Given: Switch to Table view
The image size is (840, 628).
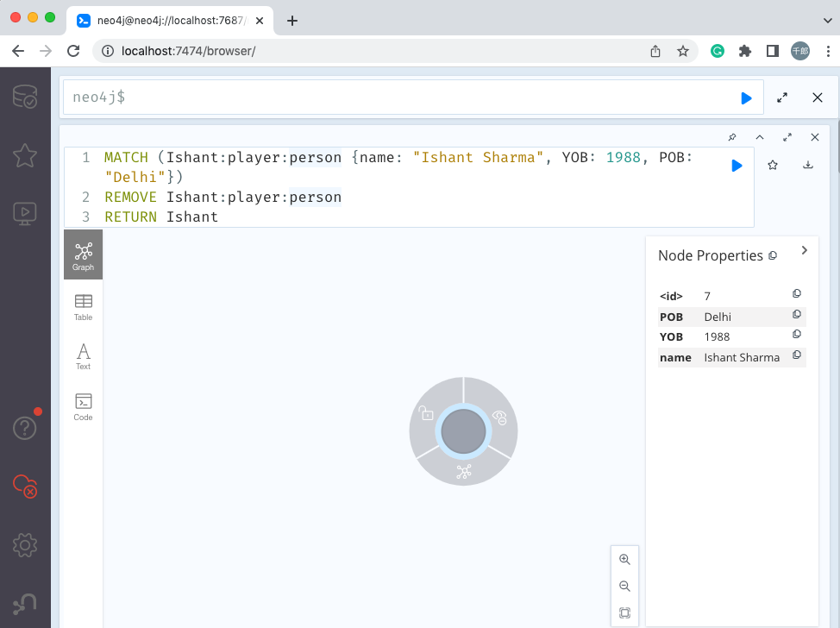Looking at the screenshot, I should (x=83, y=308).
